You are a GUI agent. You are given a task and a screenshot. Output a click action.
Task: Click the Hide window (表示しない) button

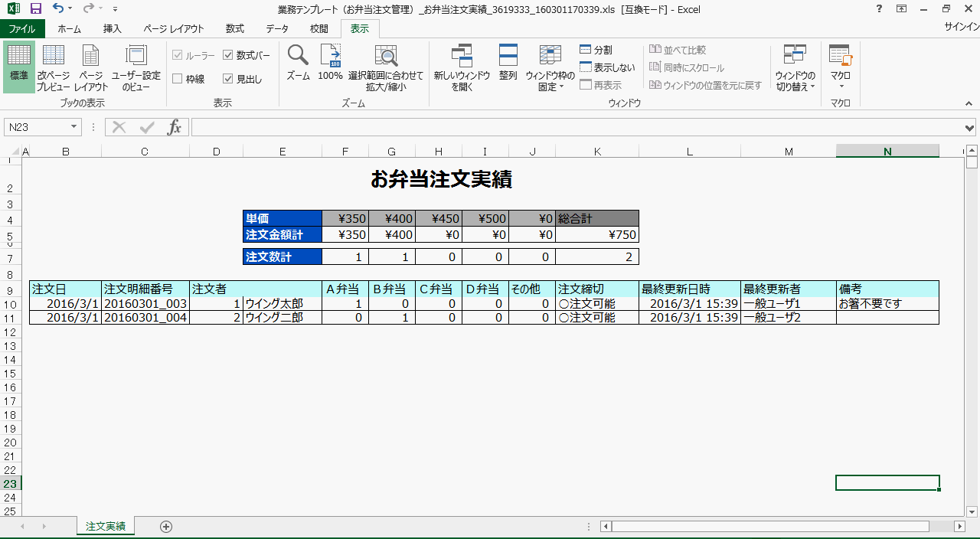606,67
